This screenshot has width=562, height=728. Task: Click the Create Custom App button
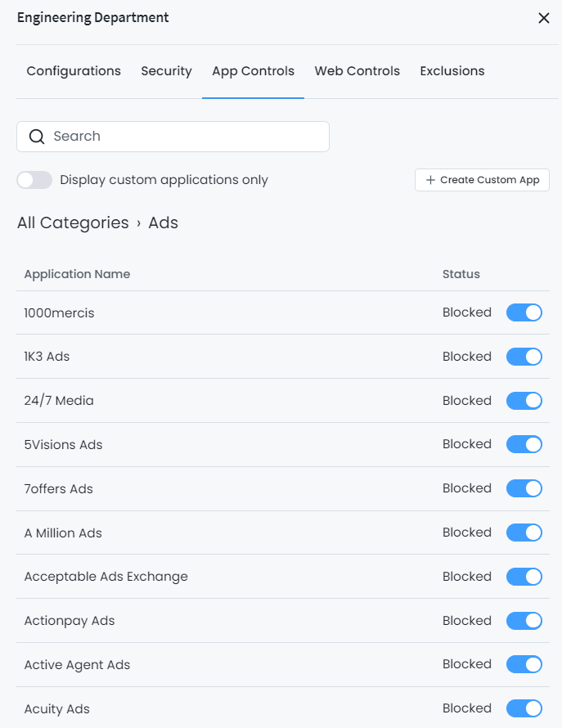(x=482, y=180)
